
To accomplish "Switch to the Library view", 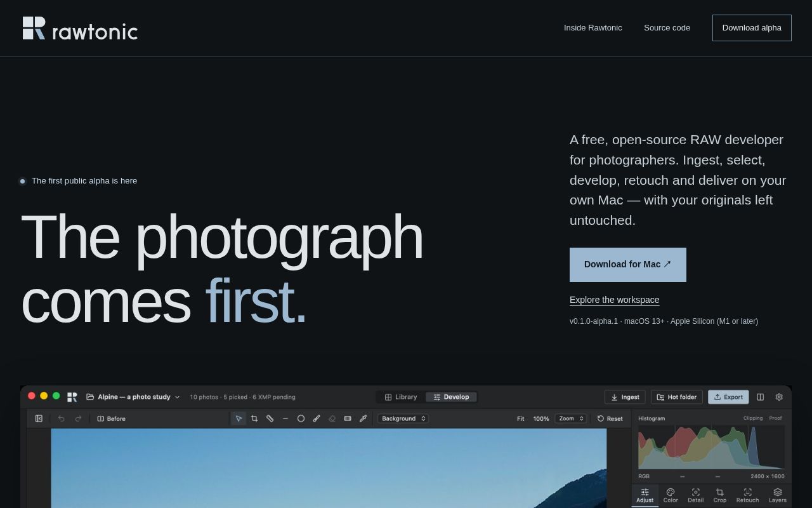I will 401,397.
